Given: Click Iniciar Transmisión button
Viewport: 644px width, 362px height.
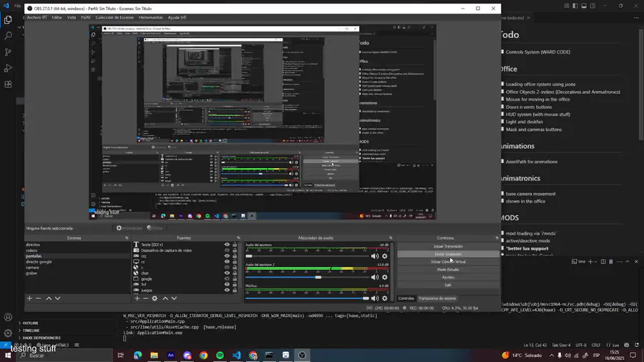Looking at the screenshot, I should pos(448,247).
